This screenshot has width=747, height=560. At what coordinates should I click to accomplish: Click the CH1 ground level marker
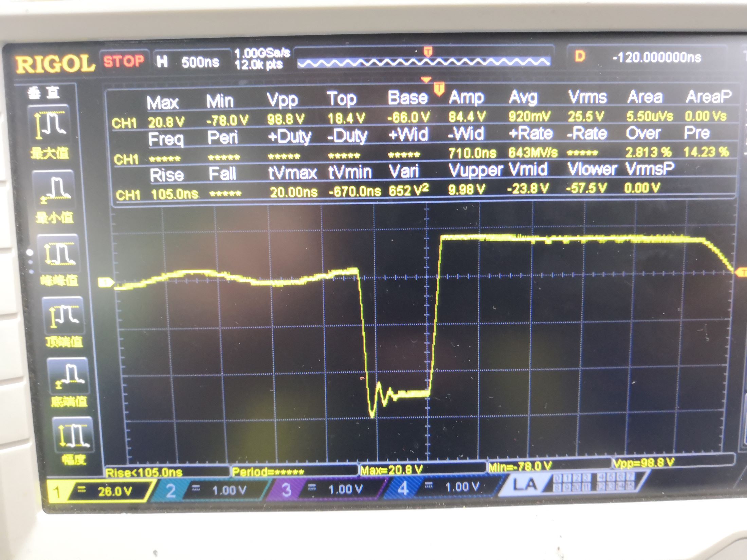(x=105, y=282)
